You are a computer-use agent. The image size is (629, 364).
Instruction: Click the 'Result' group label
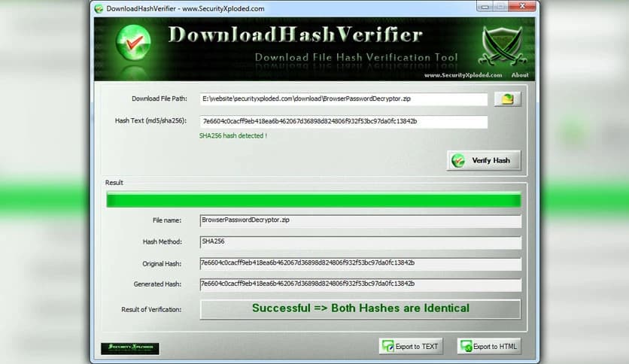click(114, 183)
